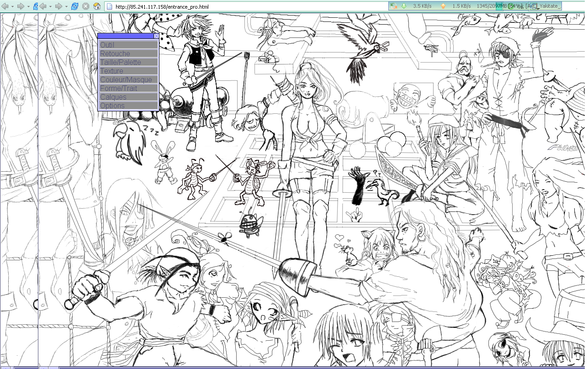Open the Forme/Trait entry

click(x=128, y=88)
